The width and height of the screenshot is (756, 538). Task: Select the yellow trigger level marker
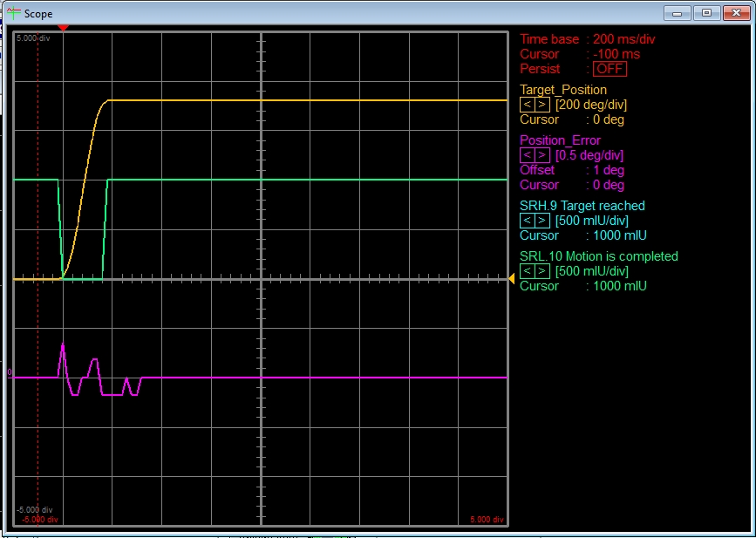510,278
